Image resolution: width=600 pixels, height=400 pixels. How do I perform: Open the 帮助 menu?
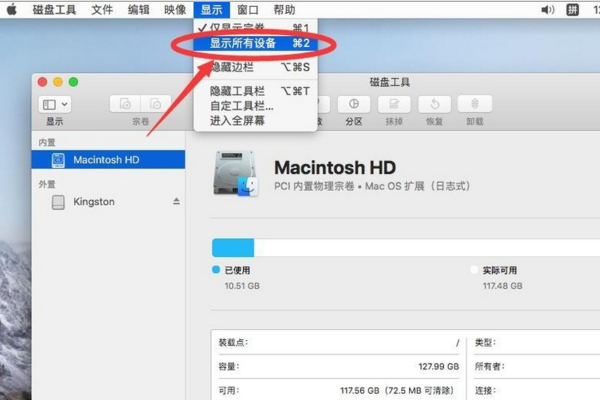(284, 10)
